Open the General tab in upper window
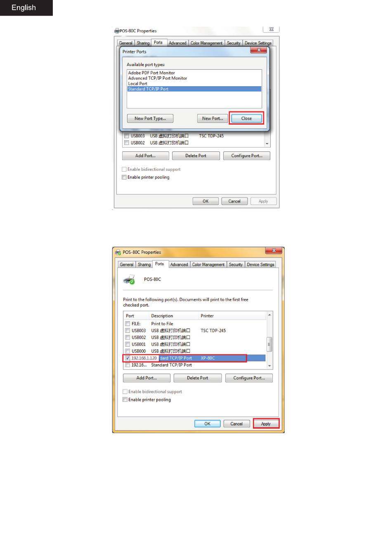This screenshot has width=392, height=554. pos(125,43)
